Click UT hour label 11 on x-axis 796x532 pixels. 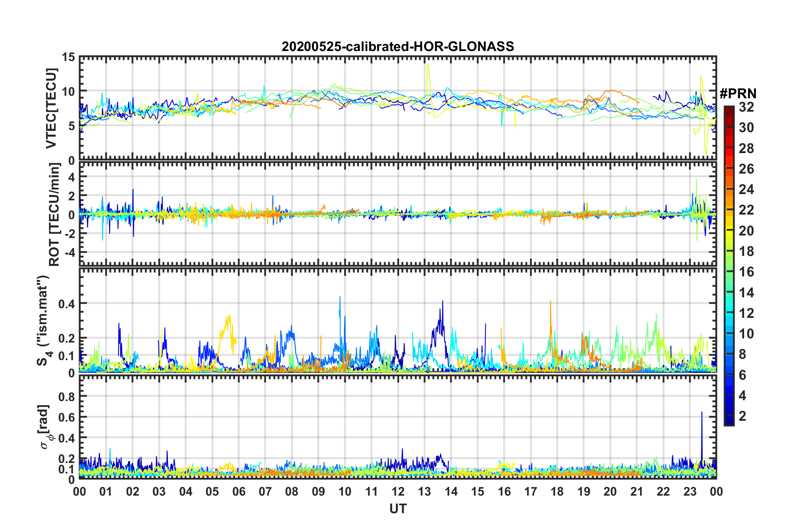(x=372, y=491)
